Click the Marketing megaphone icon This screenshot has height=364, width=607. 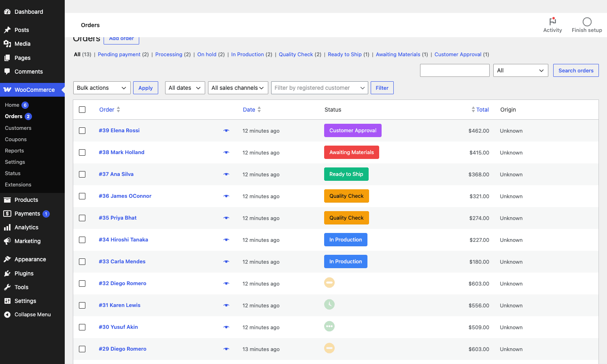(7, 241)
